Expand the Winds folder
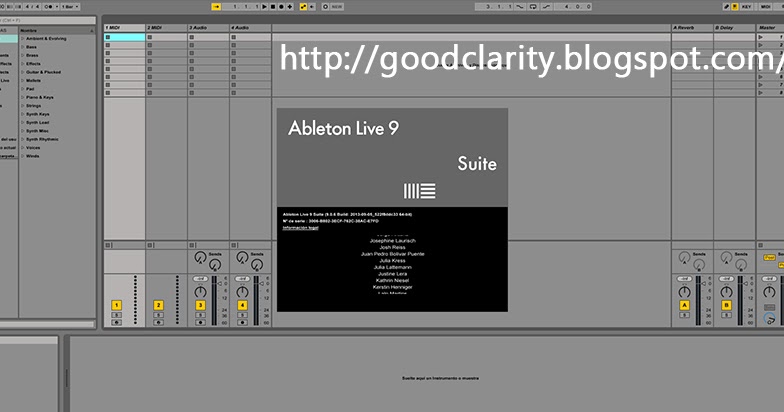784x412 pixels. [x=22, y=156]
